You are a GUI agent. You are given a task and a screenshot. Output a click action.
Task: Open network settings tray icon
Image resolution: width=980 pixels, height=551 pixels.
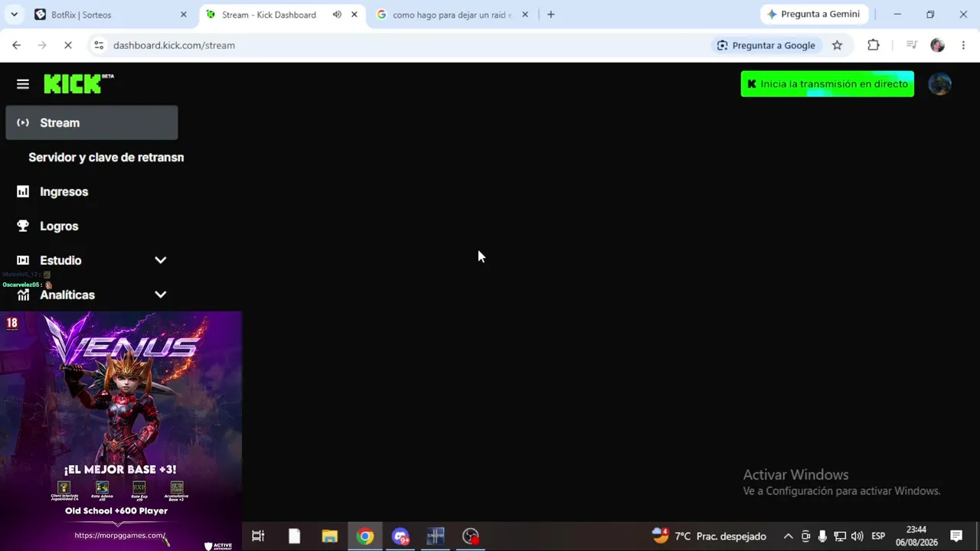(x=840, y=536)
